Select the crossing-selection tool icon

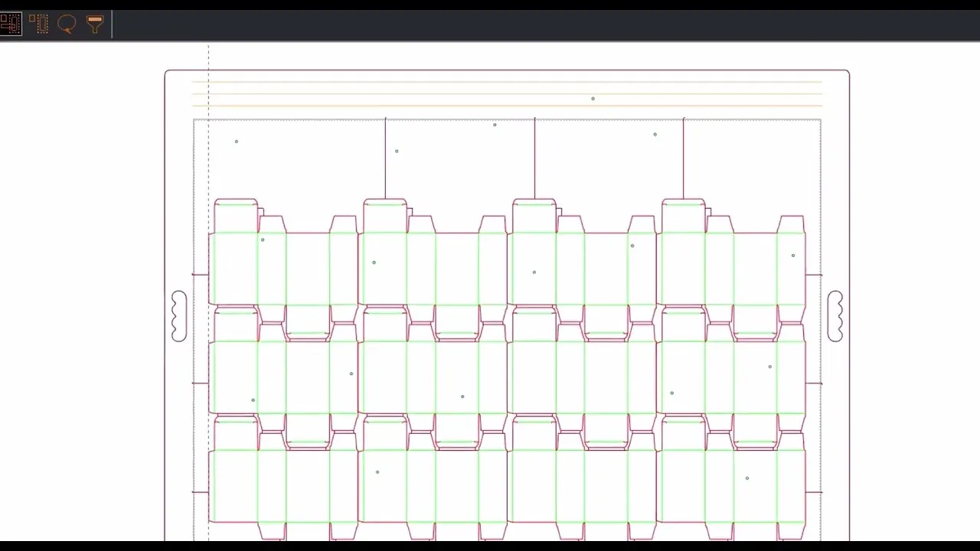click(11, 24)
